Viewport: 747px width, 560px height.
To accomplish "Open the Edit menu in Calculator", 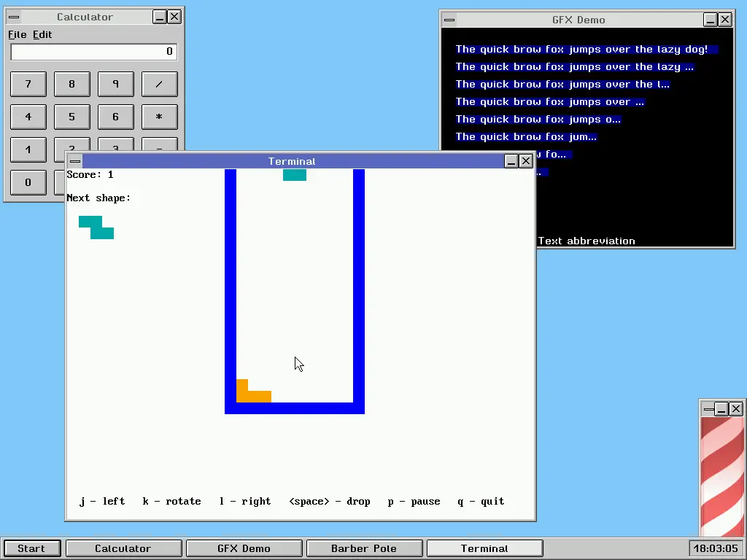I will tap(42, 34).
